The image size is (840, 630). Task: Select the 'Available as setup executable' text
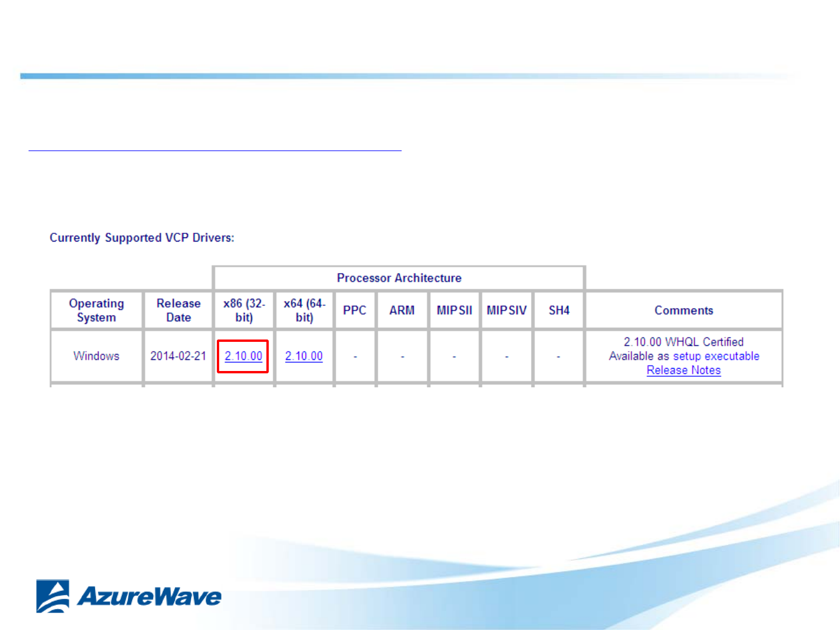[684, 356]
